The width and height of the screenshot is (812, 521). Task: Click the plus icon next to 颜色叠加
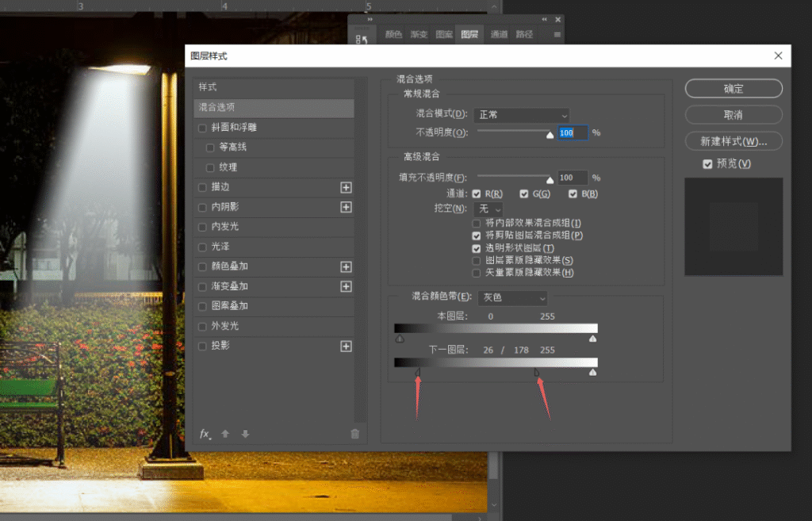click(346, 266)
